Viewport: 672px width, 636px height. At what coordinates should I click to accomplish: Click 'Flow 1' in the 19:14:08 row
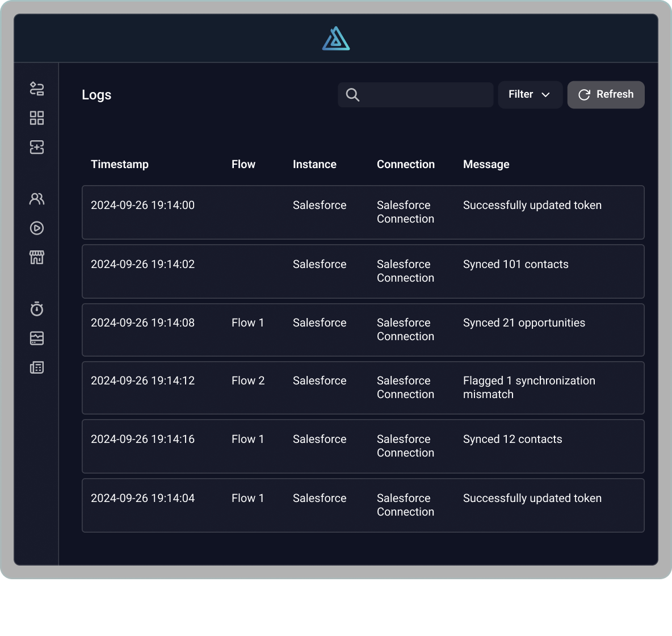pos(247,323)
